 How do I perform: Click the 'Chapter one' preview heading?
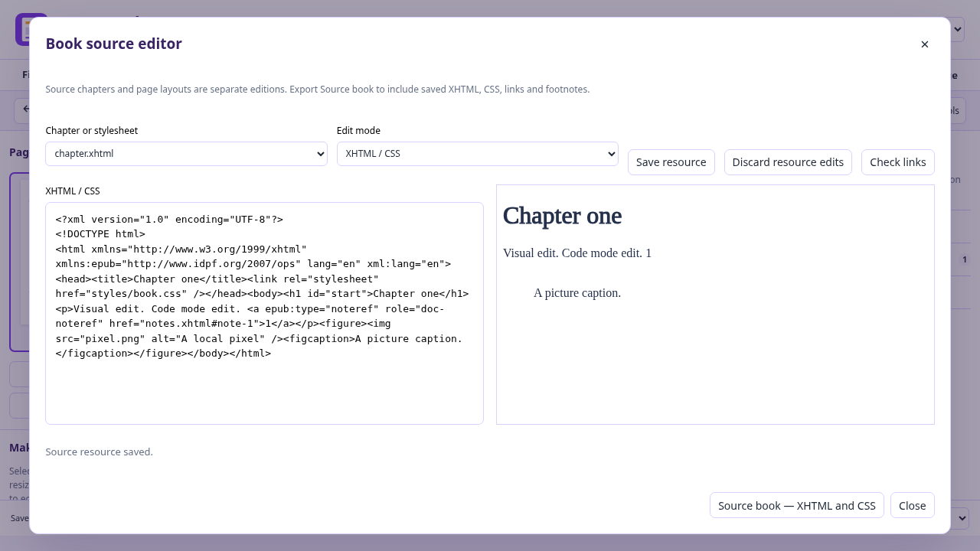(x=562, y=216)
